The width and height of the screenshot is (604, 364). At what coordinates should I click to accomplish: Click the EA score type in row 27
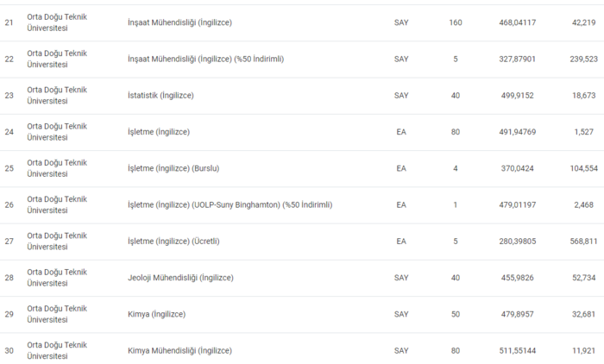pos(401,242)
